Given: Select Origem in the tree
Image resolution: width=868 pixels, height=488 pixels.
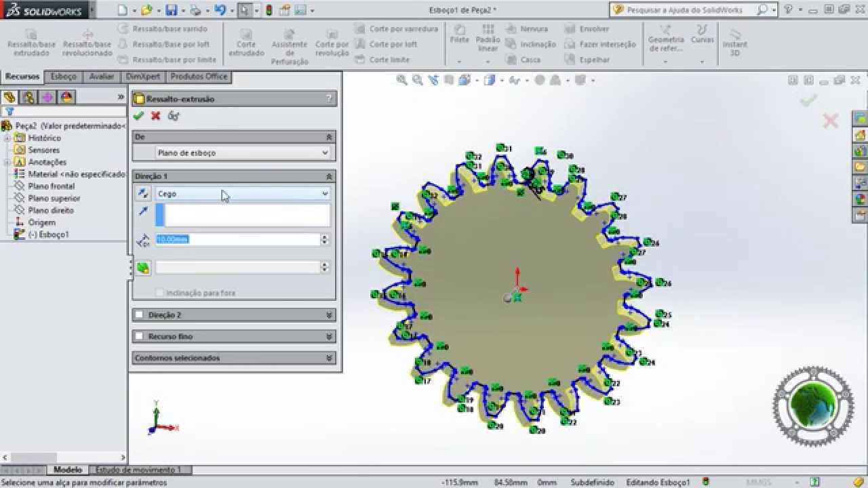Looking at the screenshot, I should click(41, 223).
